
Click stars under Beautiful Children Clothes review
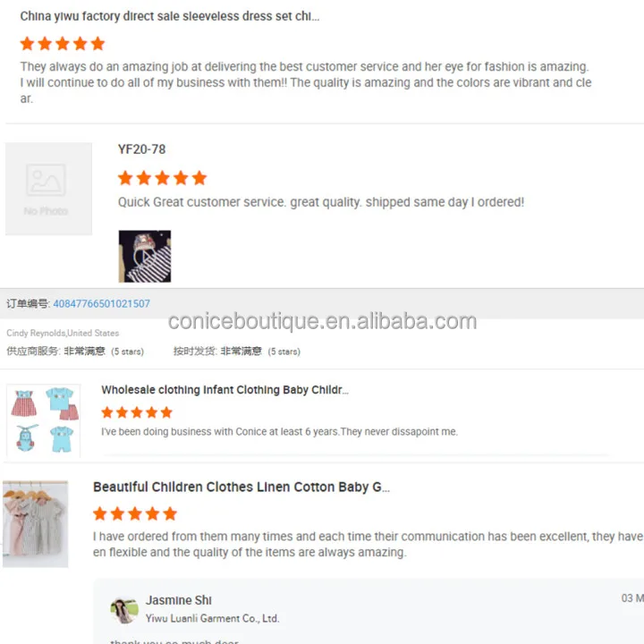point(135,513)
